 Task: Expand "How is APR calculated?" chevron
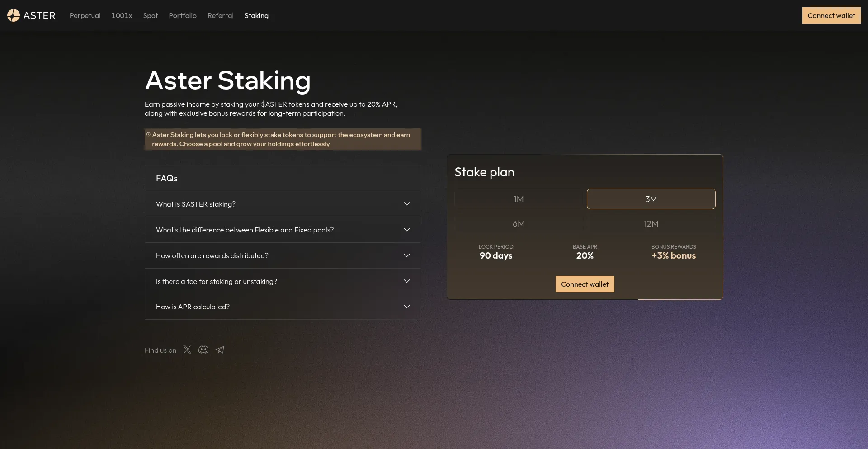click(x=407, y=307)
